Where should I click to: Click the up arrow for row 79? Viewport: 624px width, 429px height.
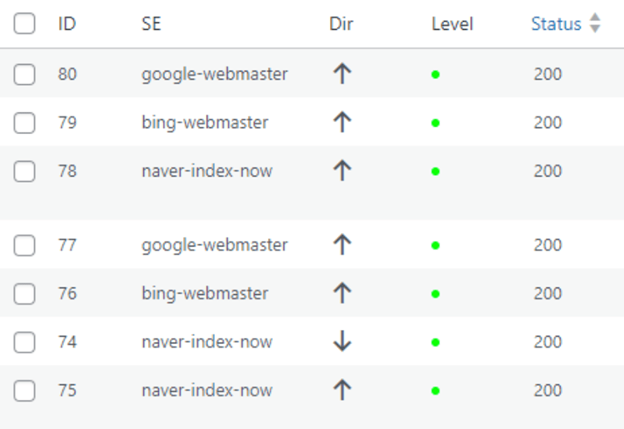click(342, 123)
